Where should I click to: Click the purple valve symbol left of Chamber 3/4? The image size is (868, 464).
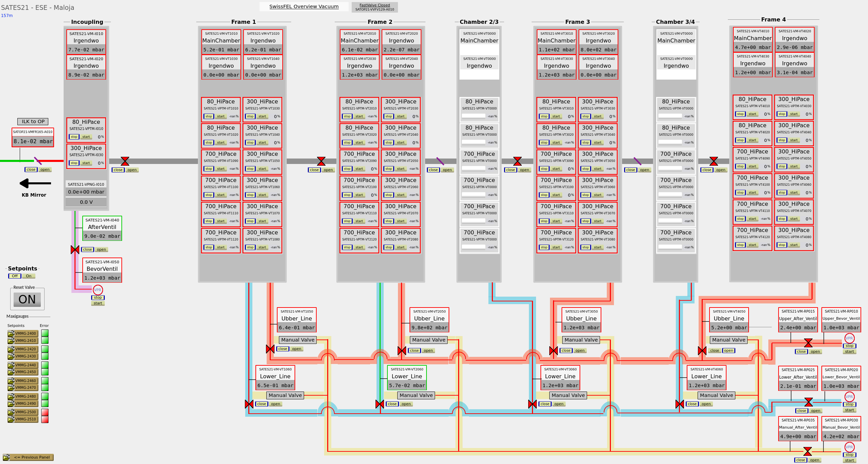[x=637, y=161]
